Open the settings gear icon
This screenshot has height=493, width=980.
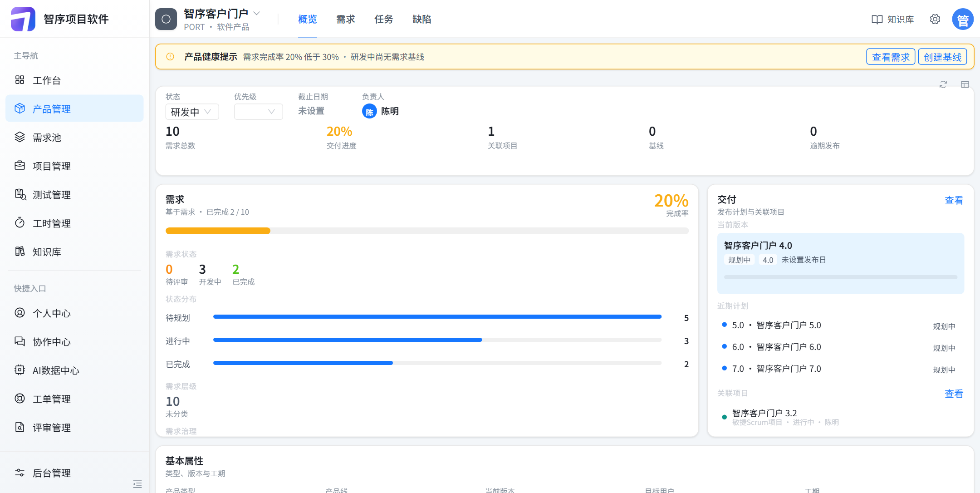coord(935,19)
